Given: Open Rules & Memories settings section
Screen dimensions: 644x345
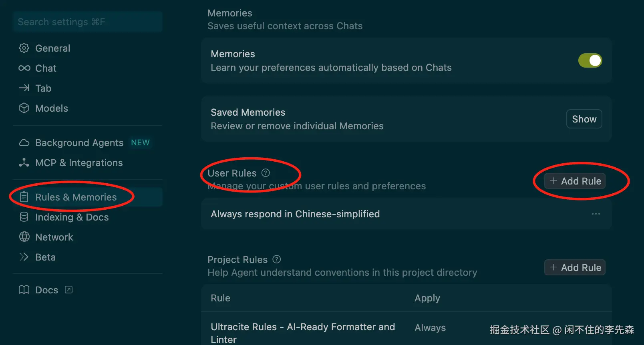Looking at the screenshot, I should (x=76, y=197).
